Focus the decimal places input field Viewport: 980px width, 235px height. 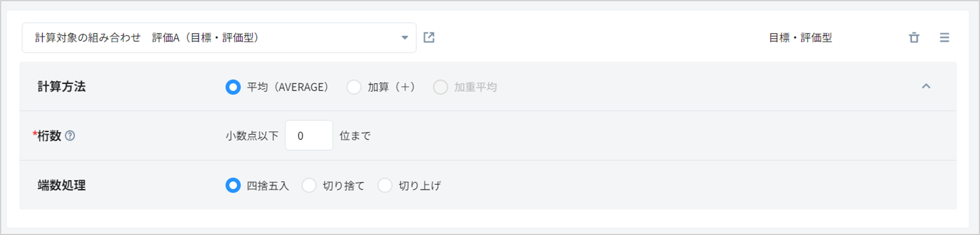[309, 136]
